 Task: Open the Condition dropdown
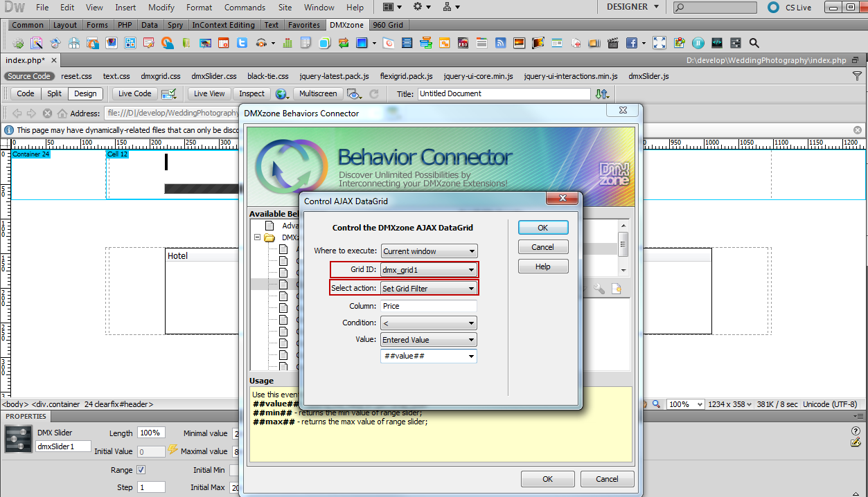point(429,323)
